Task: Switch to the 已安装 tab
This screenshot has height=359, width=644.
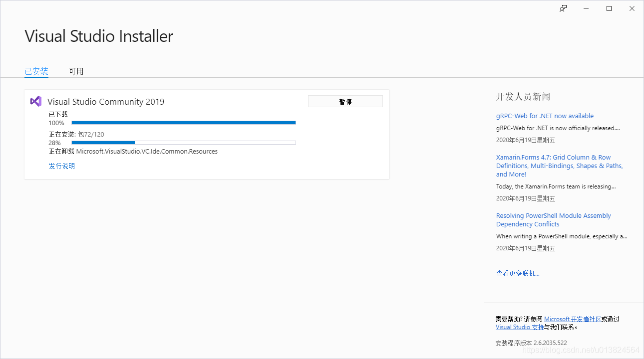Action: pos(36,71)
